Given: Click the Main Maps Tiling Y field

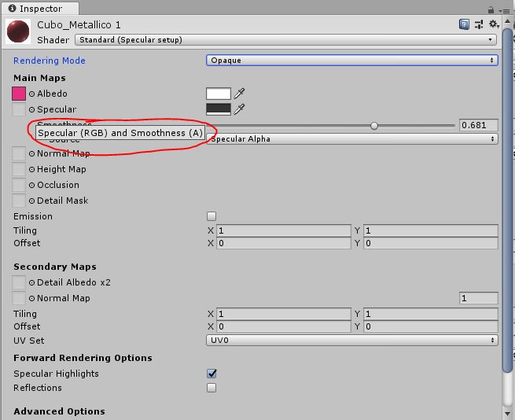Looking at the screenshot, I should [431, 230].
